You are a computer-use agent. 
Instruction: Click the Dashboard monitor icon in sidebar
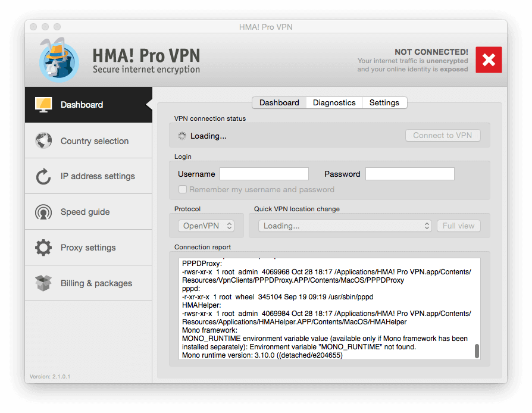click(43, 105)
